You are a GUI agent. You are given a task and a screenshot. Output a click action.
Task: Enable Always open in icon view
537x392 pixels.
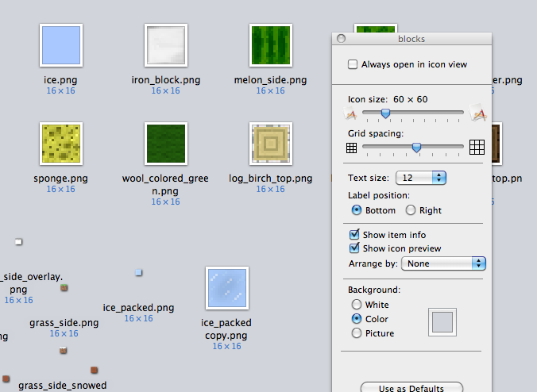point(353,64)
